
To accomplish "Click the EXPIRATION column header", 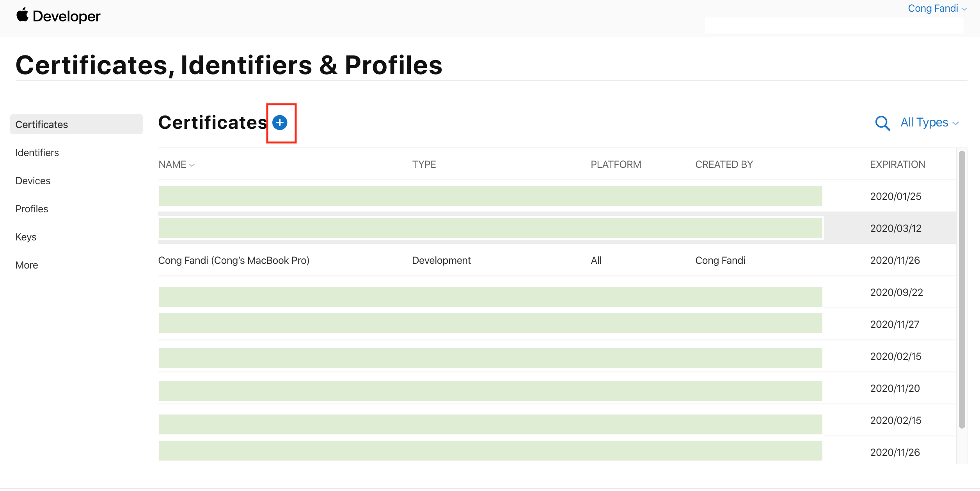I will pyautogui.click(x=897, y=164).
